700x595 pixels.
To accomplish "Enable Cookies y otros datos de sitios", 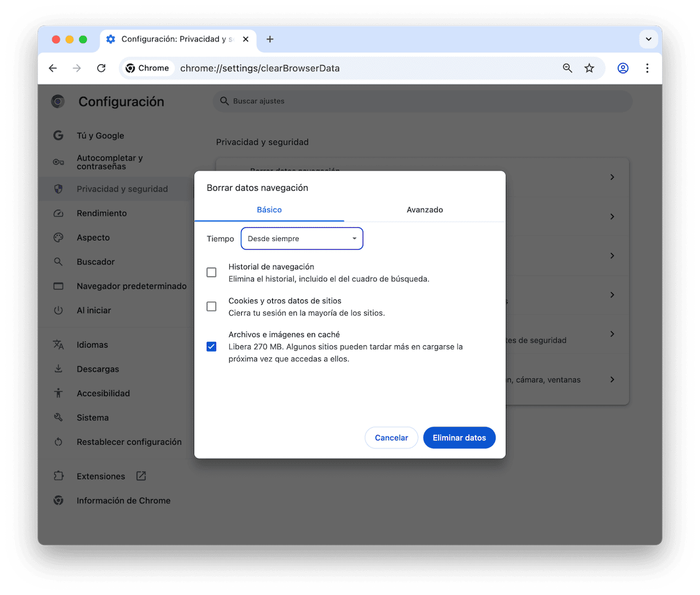I will (211, 307).
